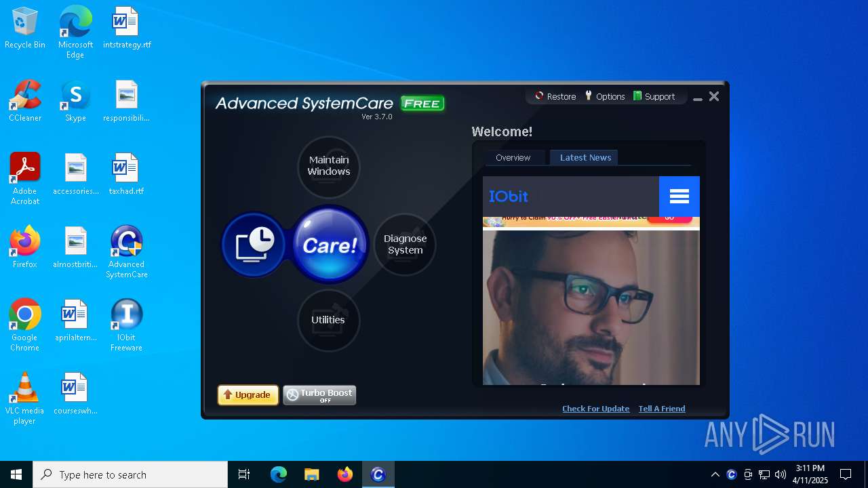Open the Support menu item

click(x=654, y=96)
